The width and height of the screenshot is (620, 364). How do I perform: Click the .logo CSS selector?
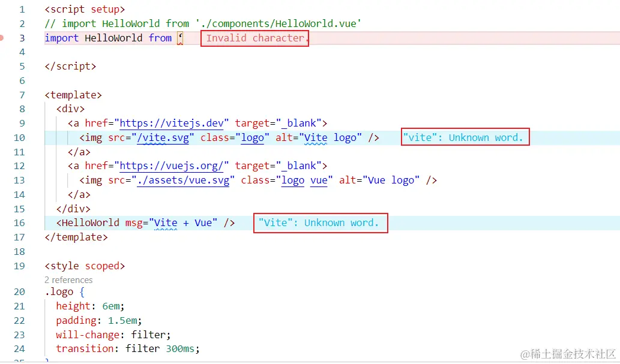59,292
